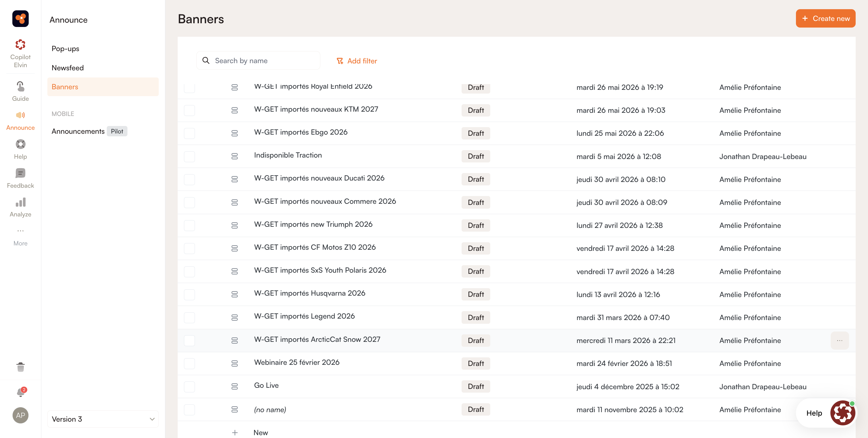Expand the More sidebar menu
The height and width of the screenshot is (438, 868).
(x=20, y=237)
